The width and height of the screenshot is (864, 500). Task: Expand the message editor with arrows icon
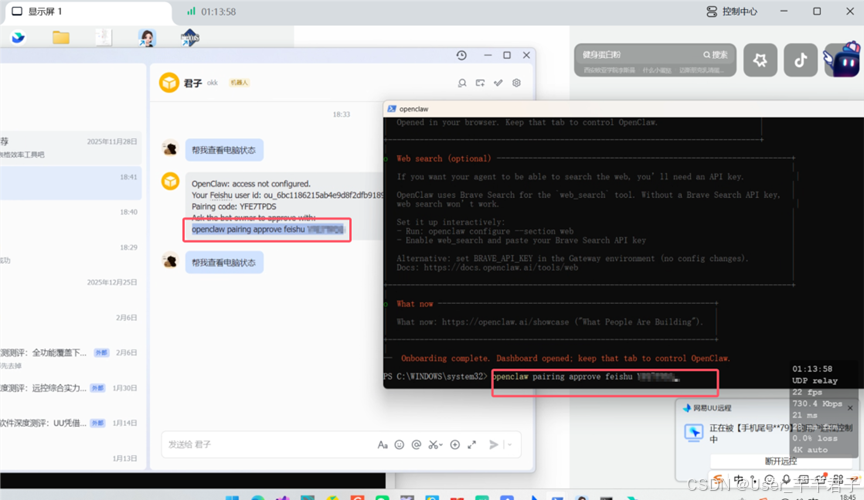pos(472,445)
